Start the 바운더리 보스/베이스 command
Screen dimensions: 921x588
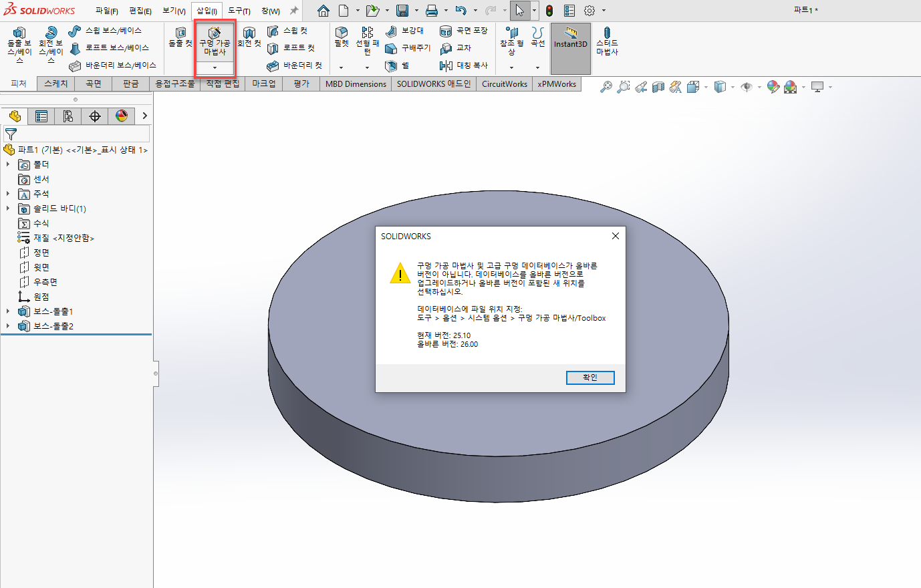pos(112,65)
